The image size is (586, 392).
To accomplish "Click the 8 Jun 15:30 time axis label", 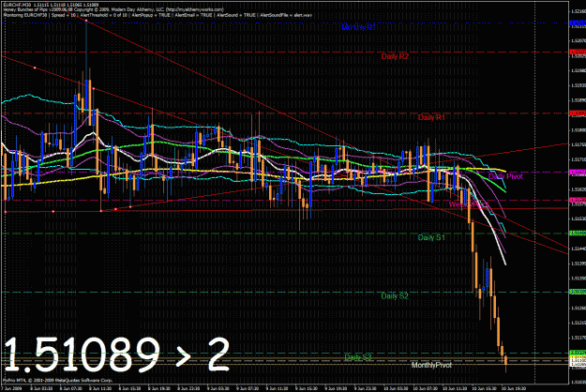I will (x=129, y=388).
